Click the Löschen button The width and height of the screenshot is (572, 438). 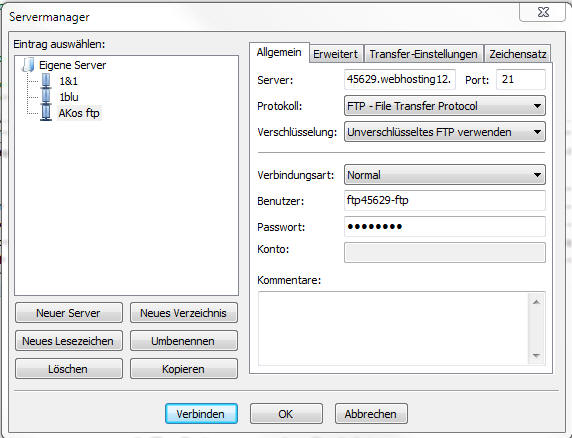[x=69, y=369]
